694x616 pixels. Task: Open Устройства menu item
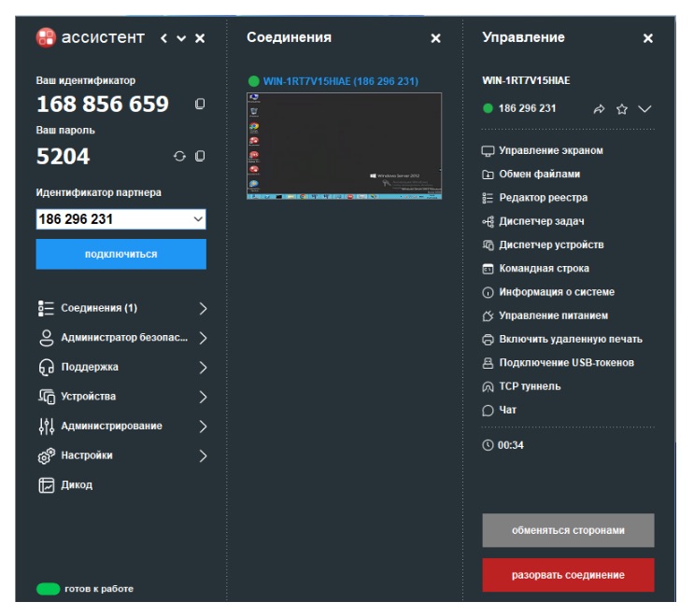coord(122,397)
